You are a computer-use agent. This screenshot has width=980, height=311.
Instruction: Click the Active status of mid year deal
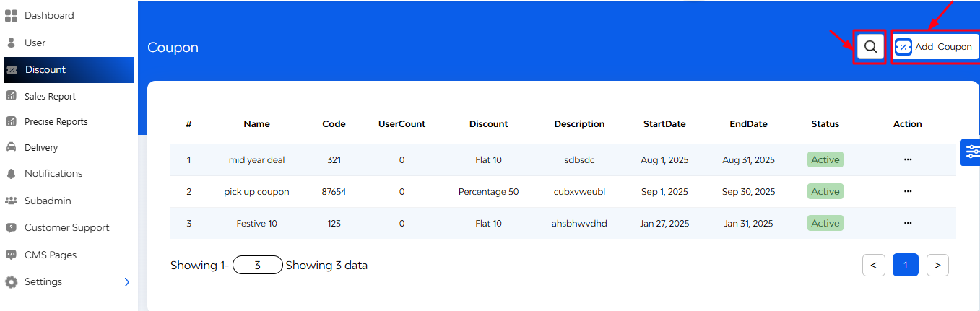pos(825,159)
